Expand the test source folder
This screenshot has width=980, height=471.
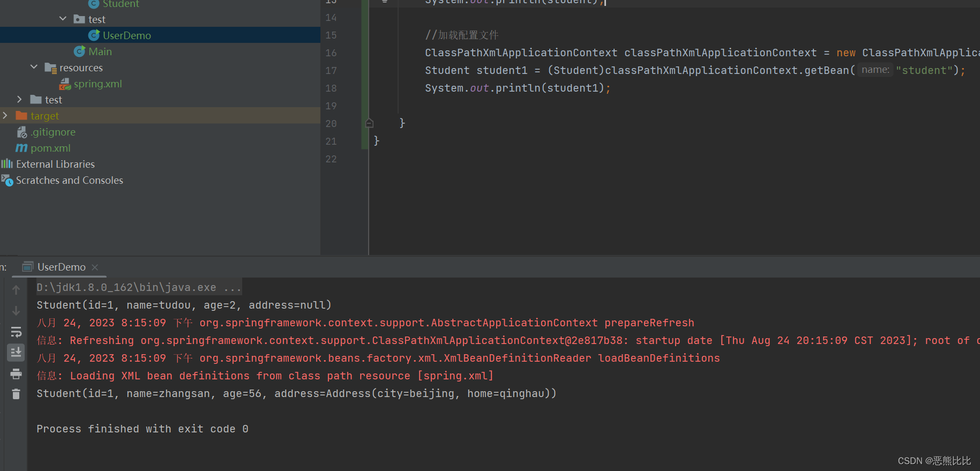pyautogui.click(x=19, y=99)
